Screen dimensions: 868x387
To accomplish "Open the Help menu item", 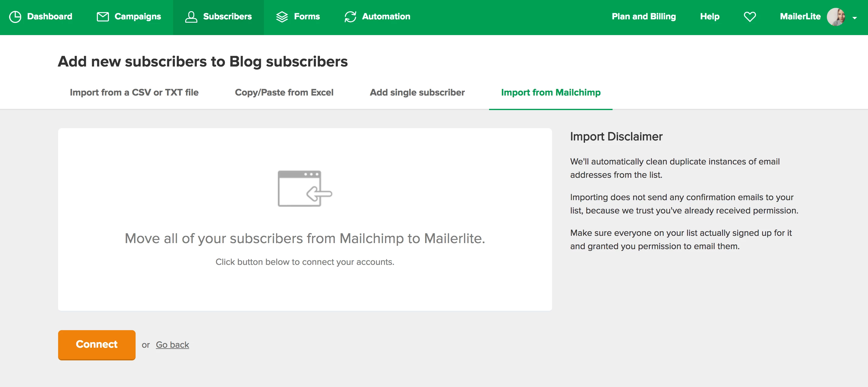I will pyautogui.click(x=709, y=17).
